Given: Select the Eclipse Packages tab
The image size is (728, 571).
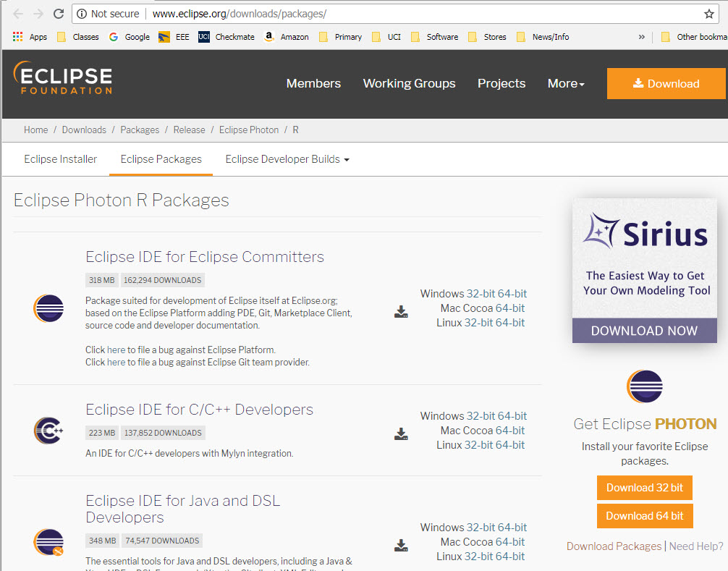Looking at the screenshot, I should (x=161, y=159).
